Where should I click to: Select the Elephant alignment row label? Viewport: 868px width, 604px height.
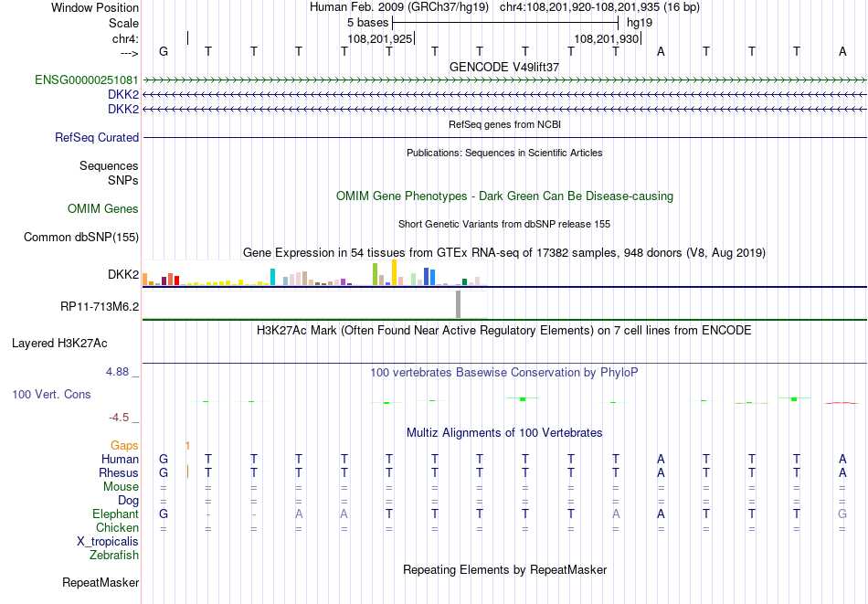pos(116,514)
